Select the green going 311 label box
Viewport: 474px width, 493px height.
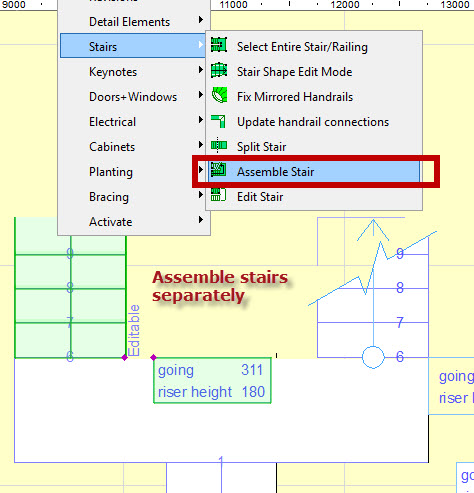pos(212,380)
